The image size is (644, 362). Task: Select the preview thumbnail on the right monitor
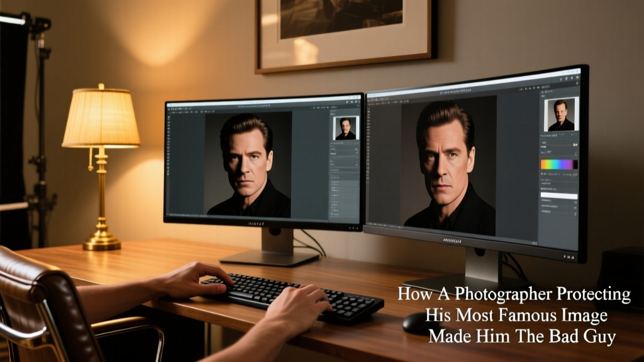click(562, 114)
